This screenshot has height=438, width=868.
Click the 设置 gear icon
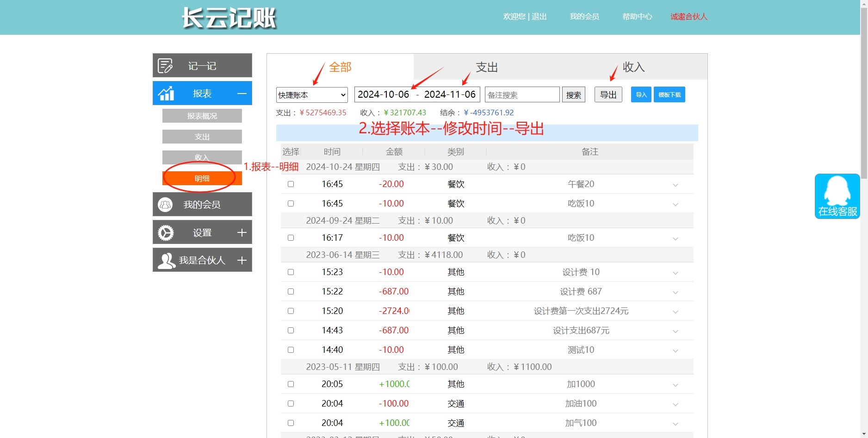[166, 232]
